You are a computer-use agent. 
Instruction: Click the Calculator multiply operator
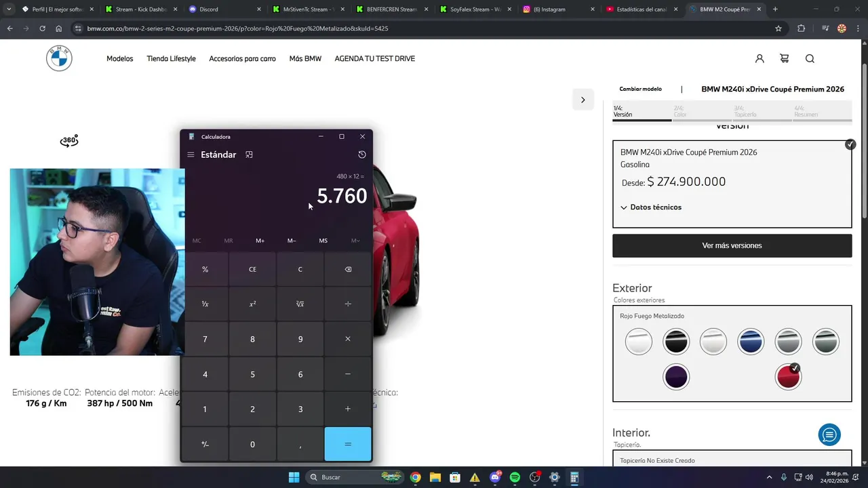[348, 339]
